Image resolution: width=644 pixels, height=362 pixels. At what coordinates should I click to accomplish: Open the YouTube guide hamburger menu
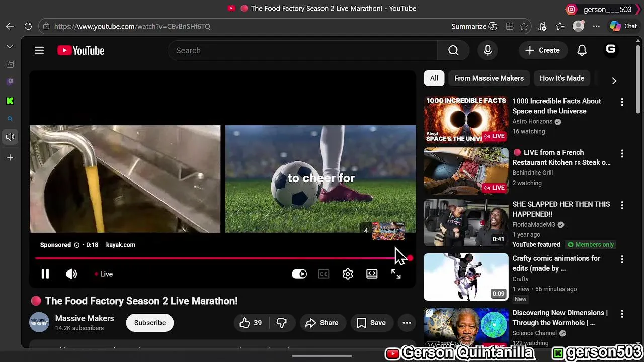pyautogui.click(x=39, y=50)
